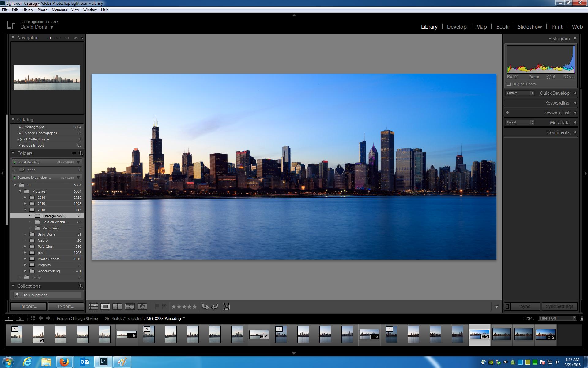
Task: Rotate photo clockwise in toolbar
Action: (215, 306)
